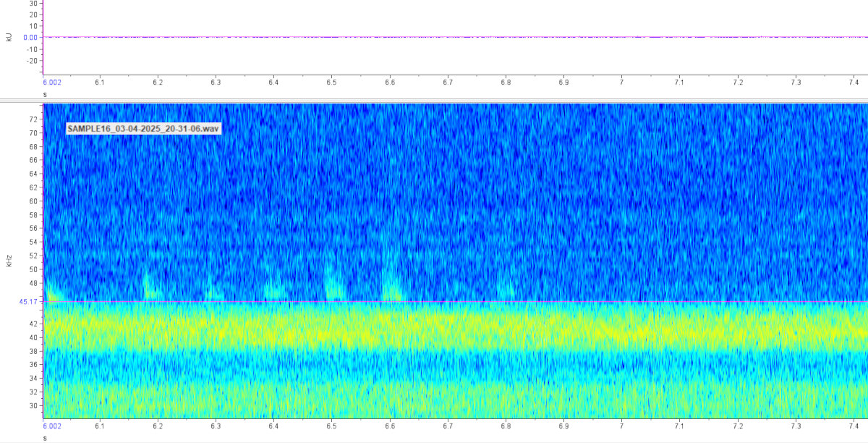868x443 pixels.
Task: Click the divider between waveform and spectrogram
Action: [x=434, y=100]
